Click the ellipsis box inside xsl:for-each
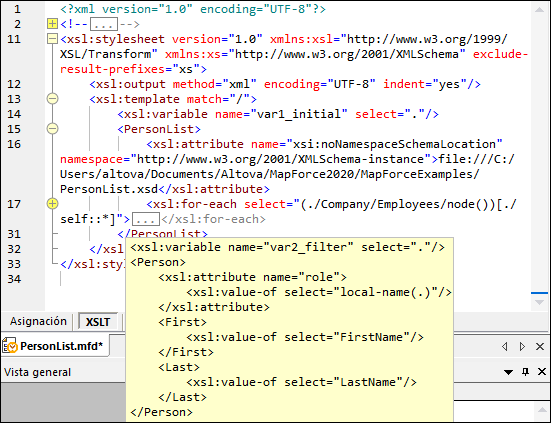 click(146, 219)
